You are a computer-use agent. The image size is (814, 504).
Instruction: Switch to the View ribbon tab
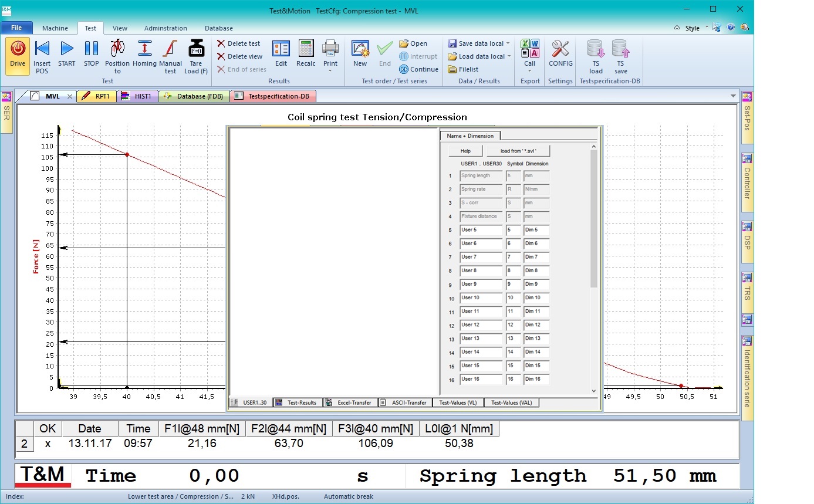click(x=120, y=28)
